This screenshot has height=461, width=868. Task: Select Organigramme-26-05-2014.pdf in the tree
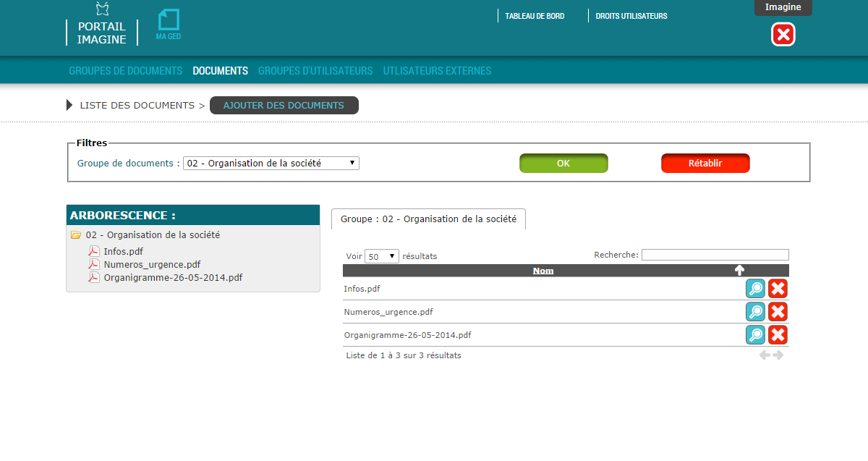pos(173,277)
